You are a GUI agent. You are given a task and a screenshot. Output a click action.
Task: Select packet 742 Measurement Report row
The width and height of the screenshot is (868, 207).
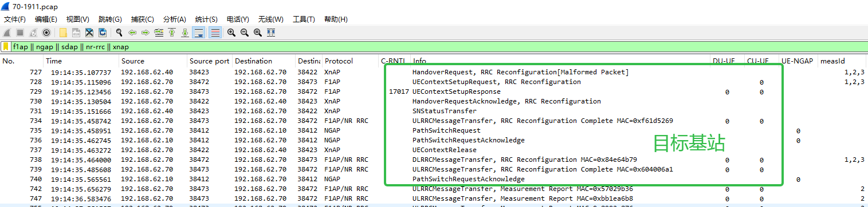(434, 189)
